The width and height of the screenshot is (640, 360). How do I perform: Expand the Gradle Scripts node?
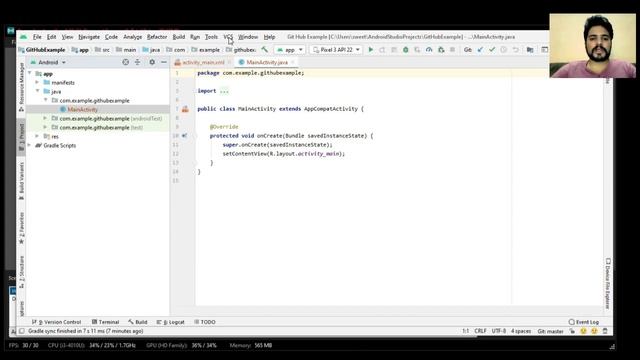[x=30, y=145]
